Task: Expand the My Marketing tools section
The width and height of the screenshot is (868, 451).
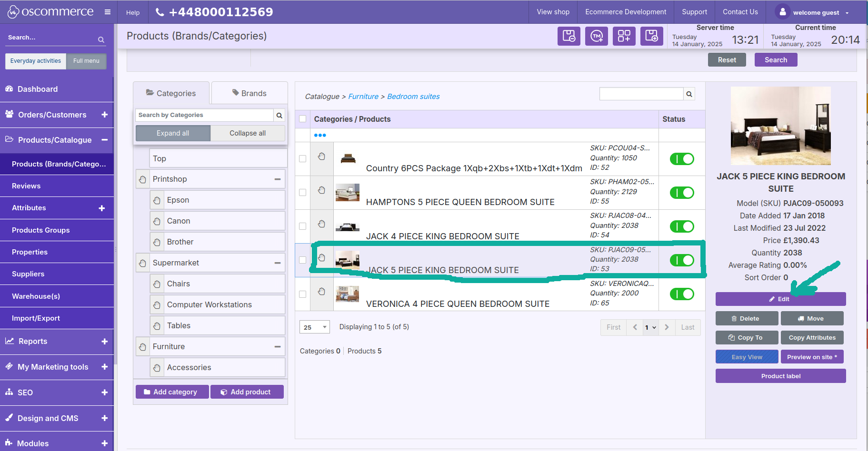Action: [105, 367]
